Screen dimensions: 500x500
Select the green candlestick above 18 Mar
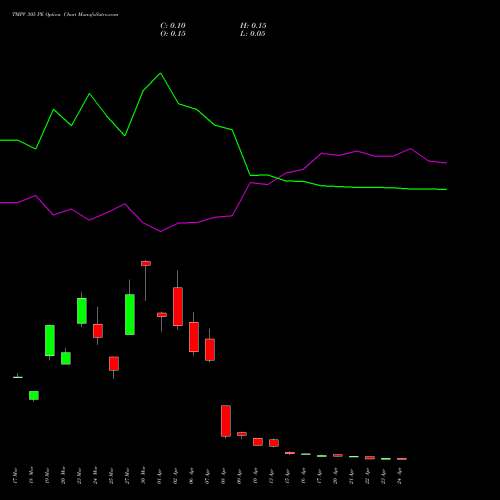[x=34, y=395]
